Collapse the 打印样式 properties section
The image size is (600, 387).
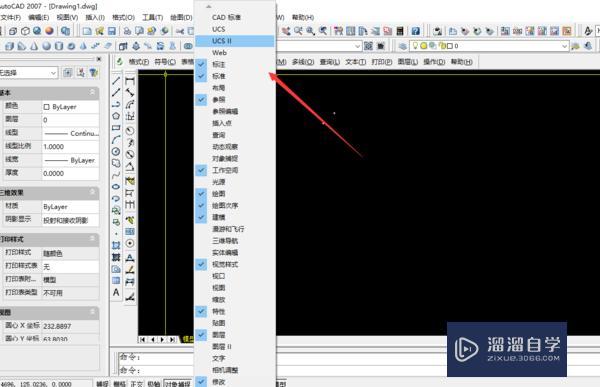click(92, 239)
